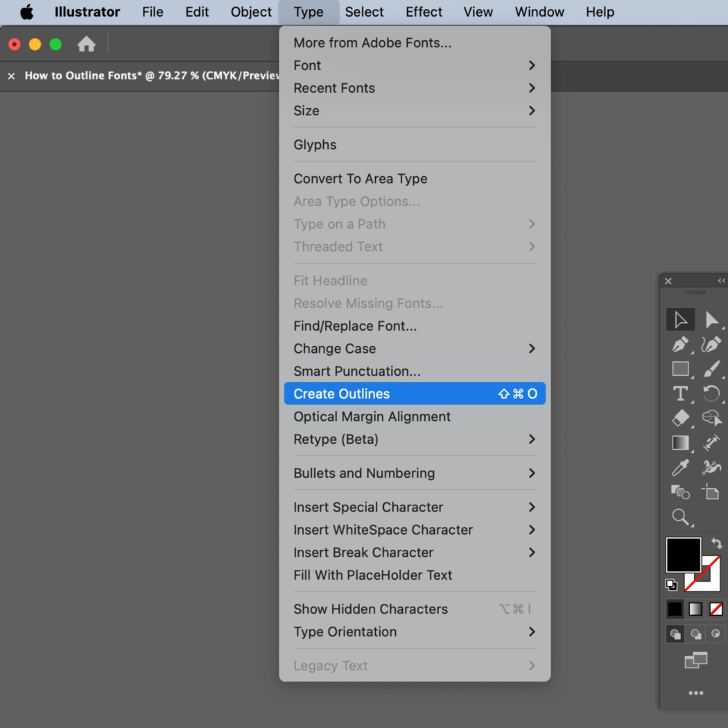Open Change Screen Mode button
Image resolution: width=728 pixels, height=728 pixels.
pos(695,660)
